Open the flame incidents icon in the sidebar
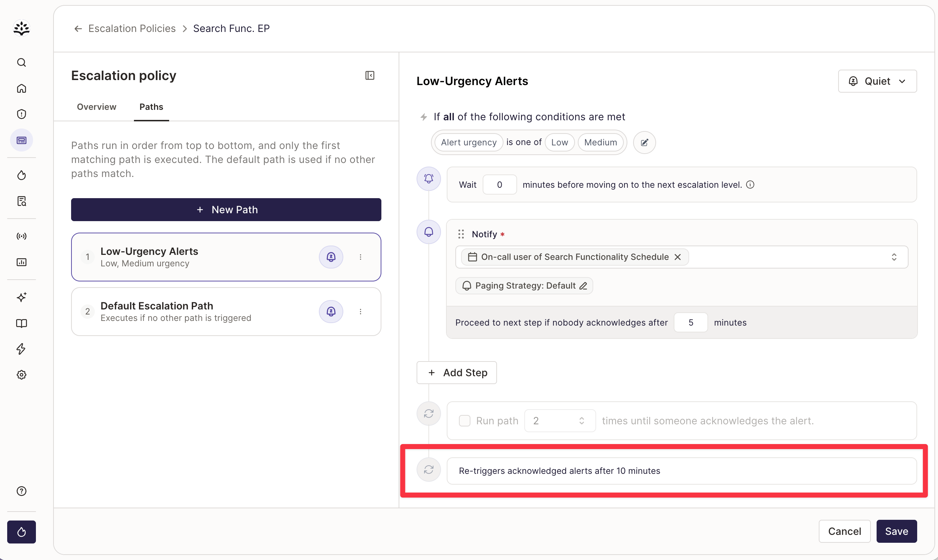The image size is (938, 560). (x=22, y=175)
